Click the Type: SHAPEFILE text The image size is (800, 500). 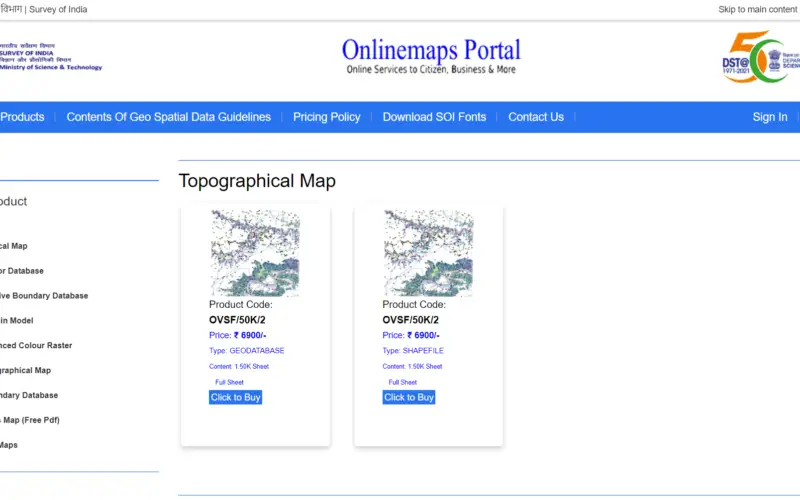point(413,351)
